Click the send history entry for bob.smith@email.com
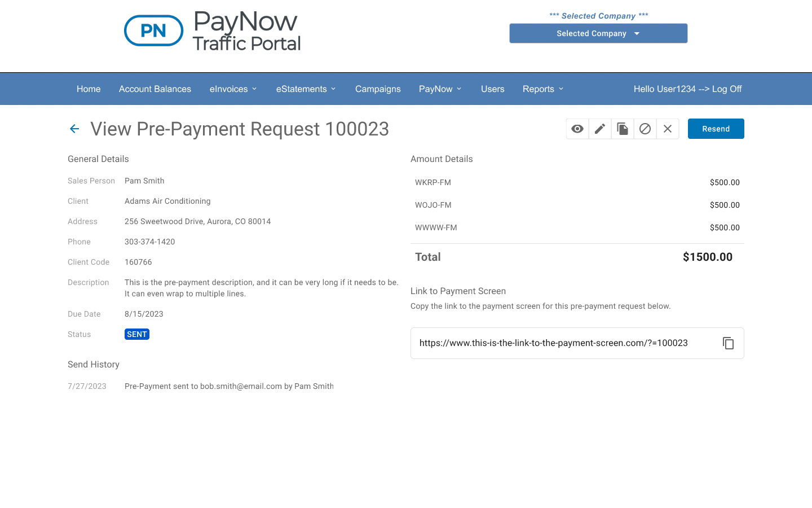Screen dimensions: 812x508 (x=229, y=386)
